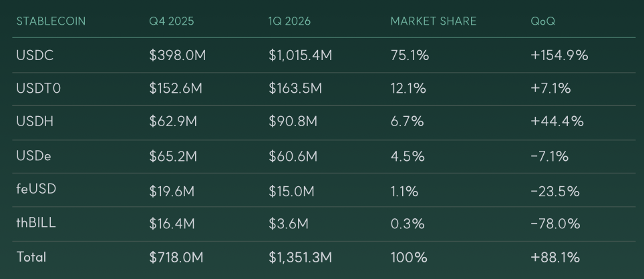Screen dimensions: 644x279
Task: Select the Total row label
Action: [31, 257]
